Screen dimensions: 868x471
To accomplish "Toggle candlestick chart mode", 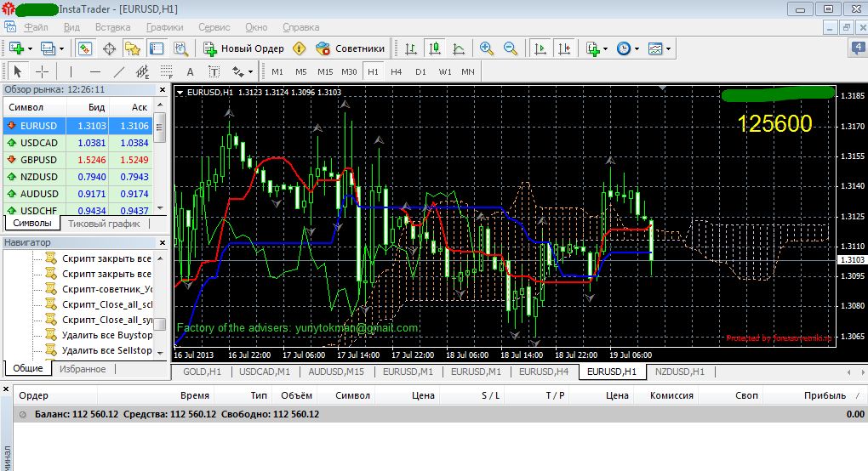I will tap(435, 48).
